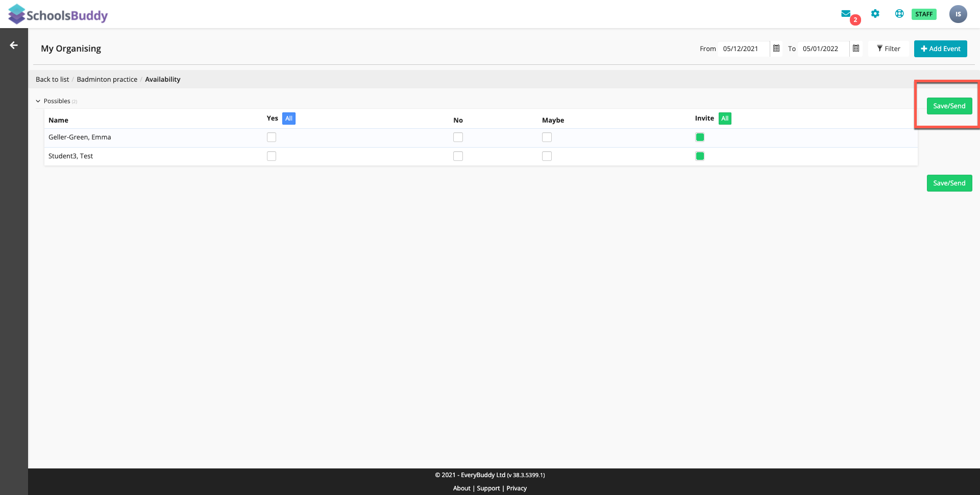Click the name Student3, Test

point(70,156)
